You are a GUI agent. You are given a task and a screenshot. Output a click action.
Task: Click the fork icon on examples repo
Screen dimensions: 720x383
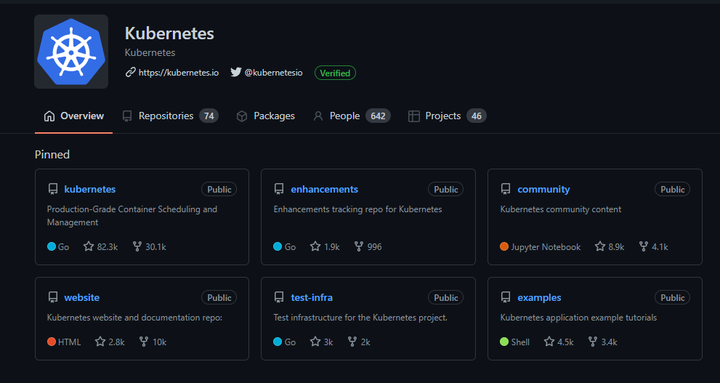coord(593,342)
